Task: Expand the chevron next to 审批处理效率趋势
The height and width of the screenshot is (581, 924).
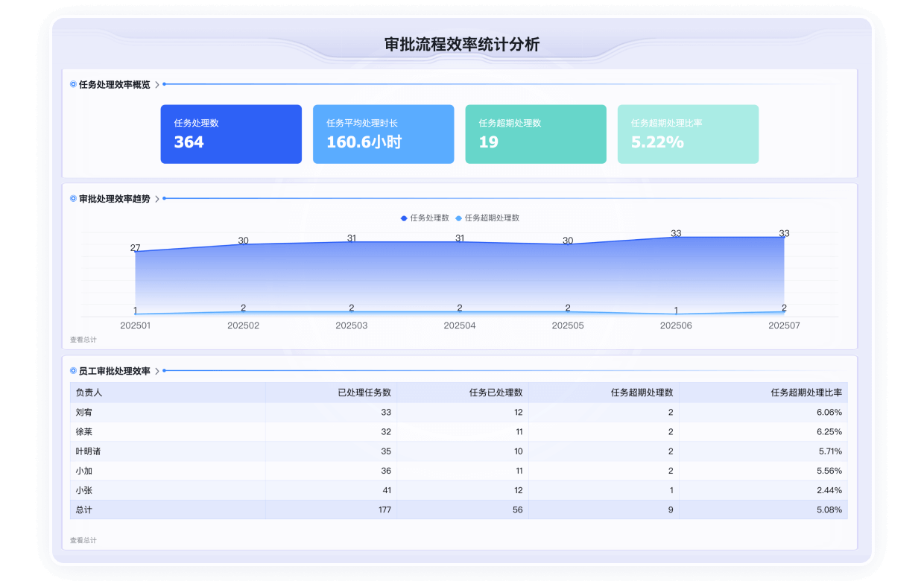Action: pyautogui.click(x=157, y=199)
